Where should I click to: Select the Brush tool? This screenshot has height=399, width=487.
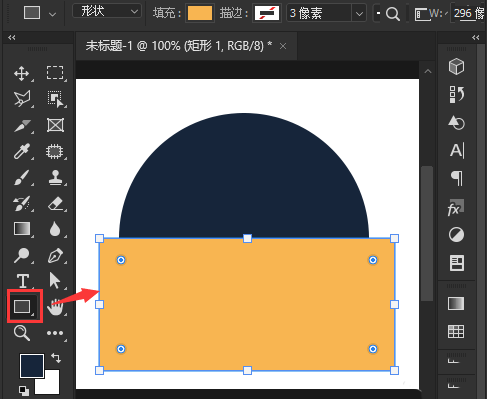click(x=22, y=177)
